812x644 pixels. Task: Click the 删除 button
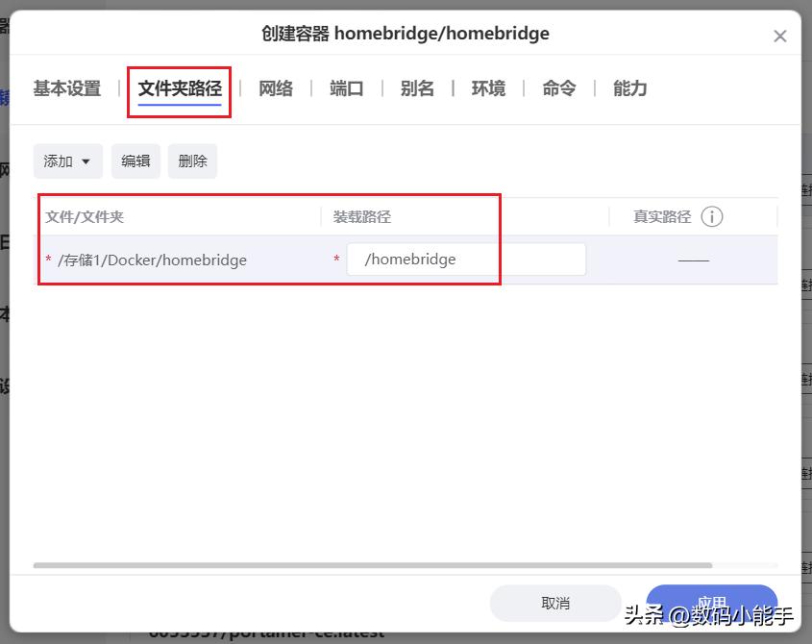coord(192,161)
